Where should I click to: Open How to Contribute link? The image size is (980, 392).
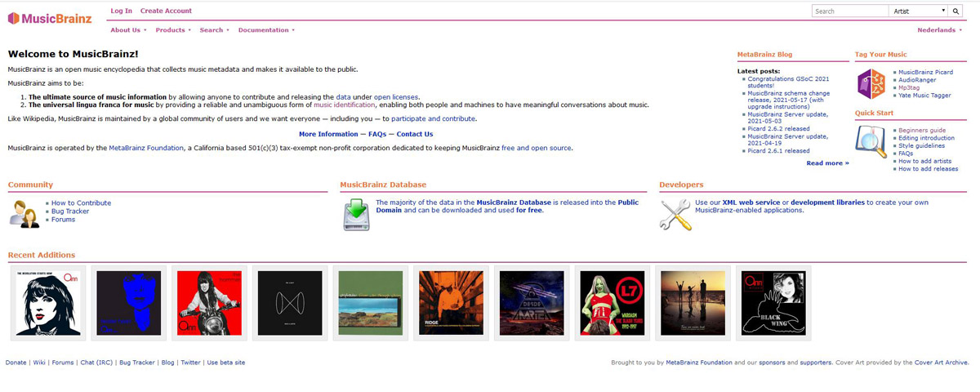point(82,203)
